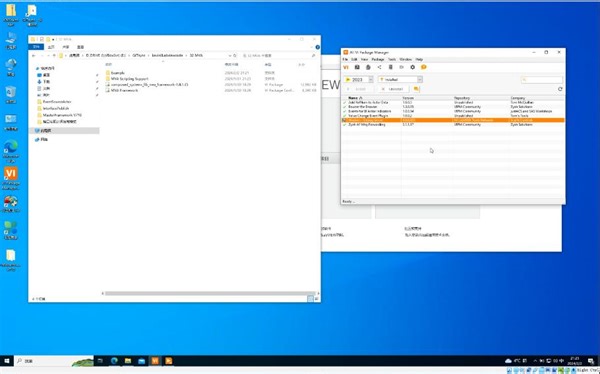Open the Edit menu in Package Manager
This screenshot has width=600, height=374.
pos(354,59)
